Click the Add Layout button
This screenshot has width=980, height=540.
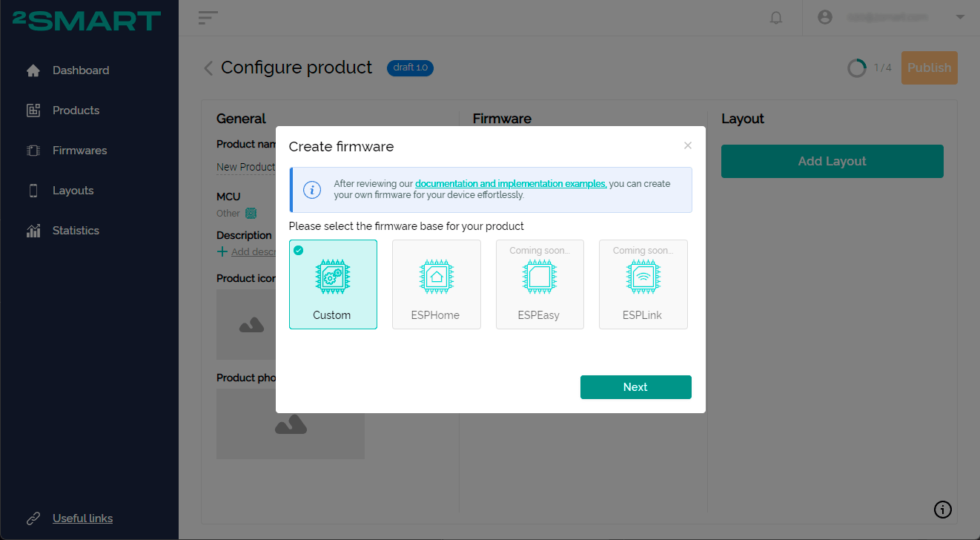coord(832,161)
